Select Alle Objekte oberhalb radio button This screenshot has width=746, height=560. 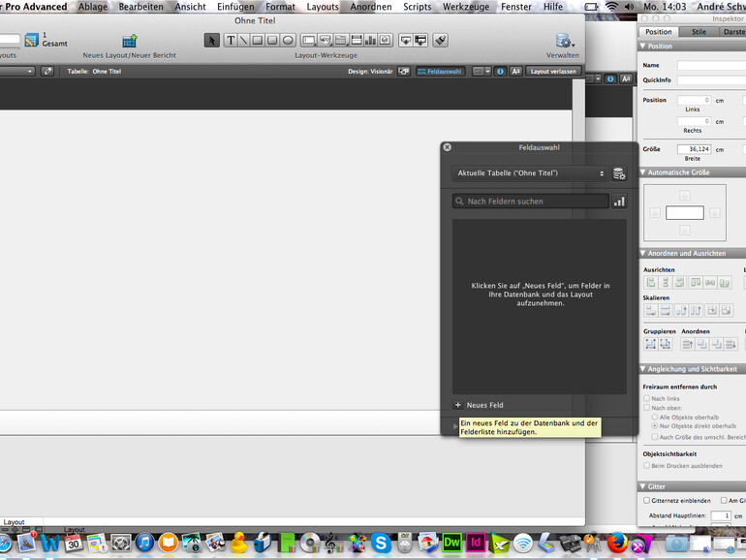pos(655,417)
